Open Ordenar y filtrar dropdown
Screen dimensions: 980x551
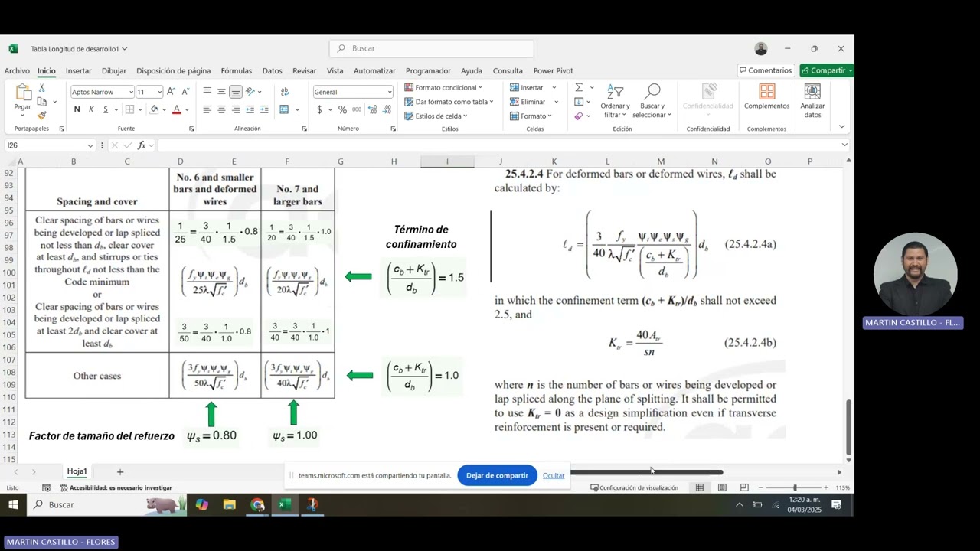point(615,101)
